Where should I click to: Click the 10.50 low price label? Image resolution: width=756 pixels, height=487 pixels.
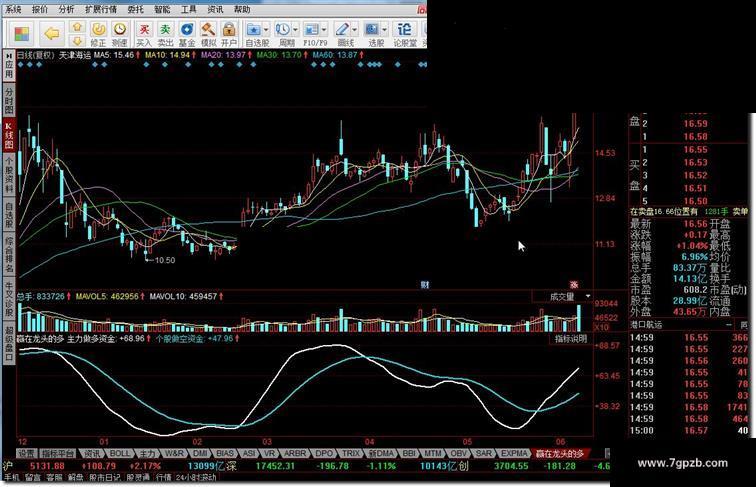[x=164, y=260]
